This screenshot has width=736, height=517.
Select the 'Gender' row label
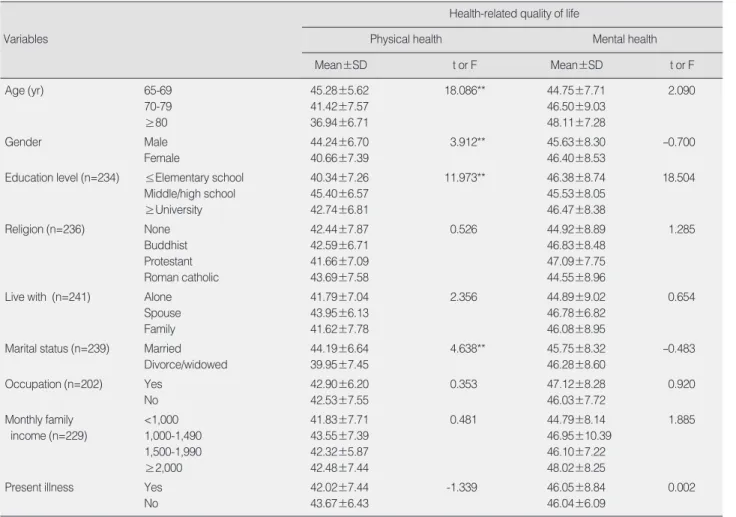(x=23, y=142)
